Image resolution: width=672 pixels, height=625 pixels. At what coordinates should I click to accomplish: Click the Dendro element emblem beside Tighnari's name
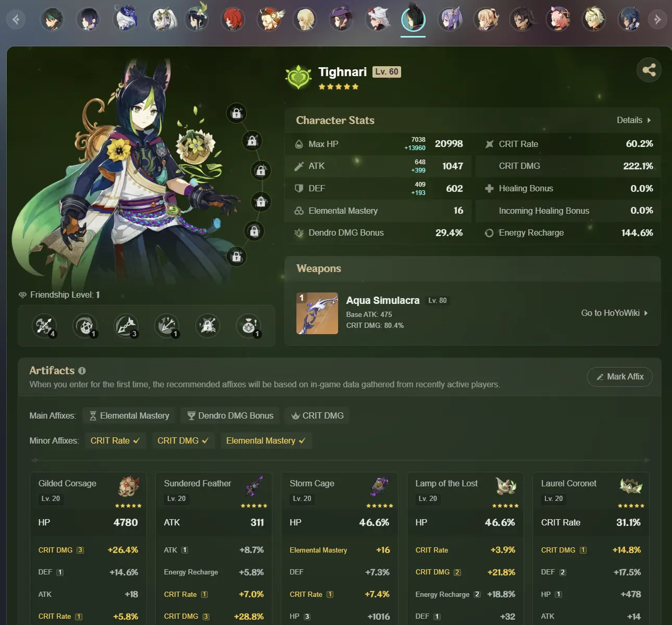(298, 77)
